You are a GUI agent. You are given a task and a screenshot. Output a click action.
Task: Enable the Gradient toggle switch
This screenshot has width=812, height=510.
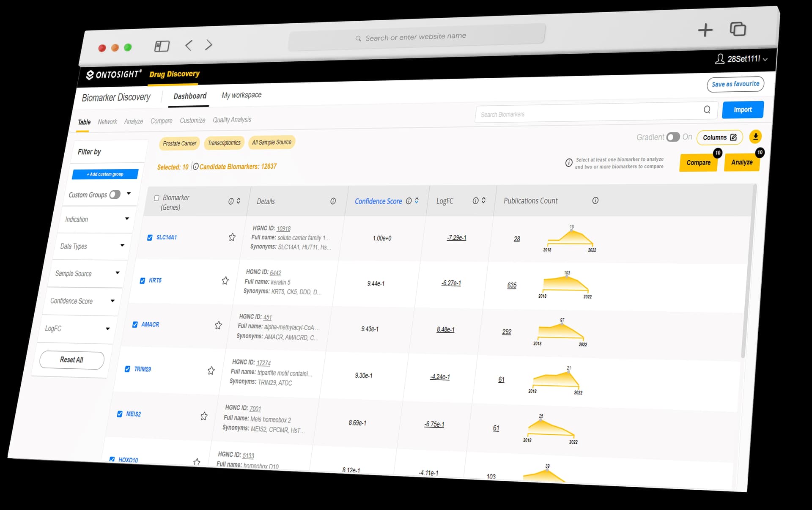(672, 137)
